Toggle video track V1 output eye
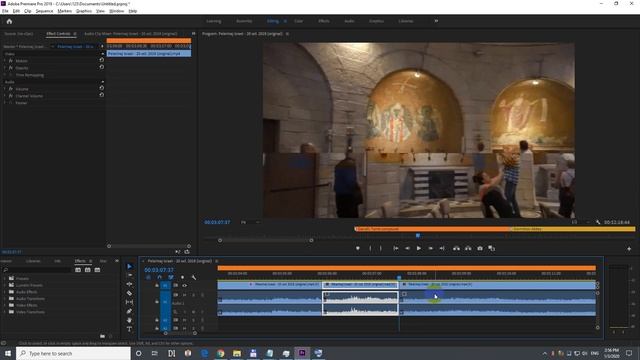Image resolution: width=640 pixels, height=360 pixels. pos(184,285)
